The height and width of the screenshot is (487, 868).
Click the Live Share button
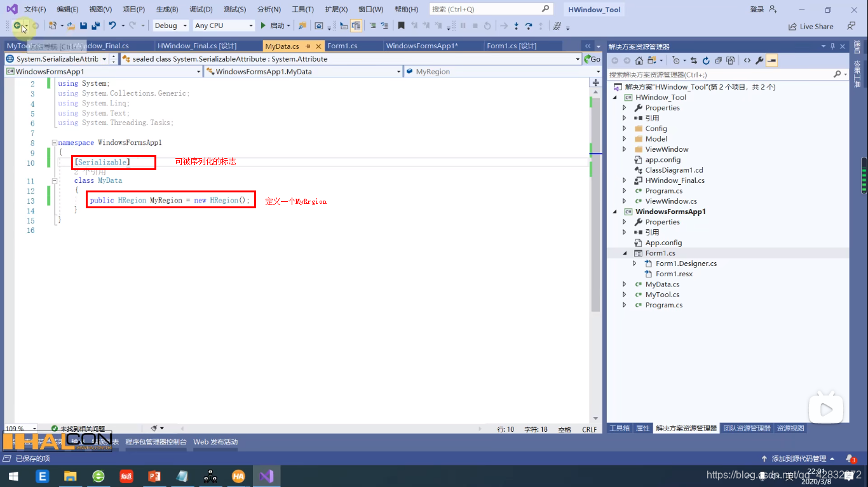pos(811,26)
